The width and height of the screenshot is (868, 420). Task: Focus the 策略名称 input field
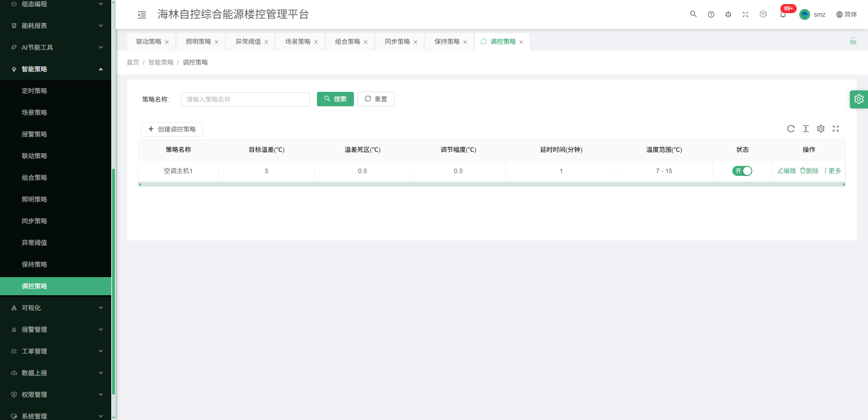(x=245, y=99)
